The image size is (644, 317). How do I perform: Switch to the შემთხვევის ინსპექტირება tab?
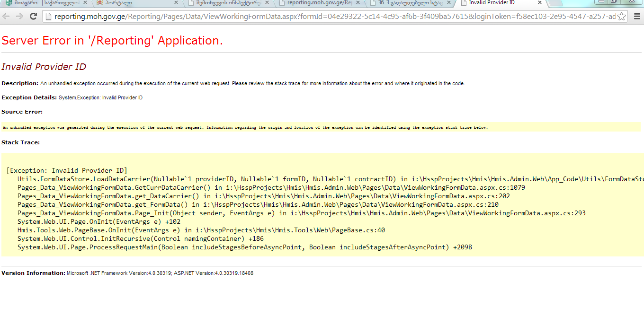[x=227, y=3]
